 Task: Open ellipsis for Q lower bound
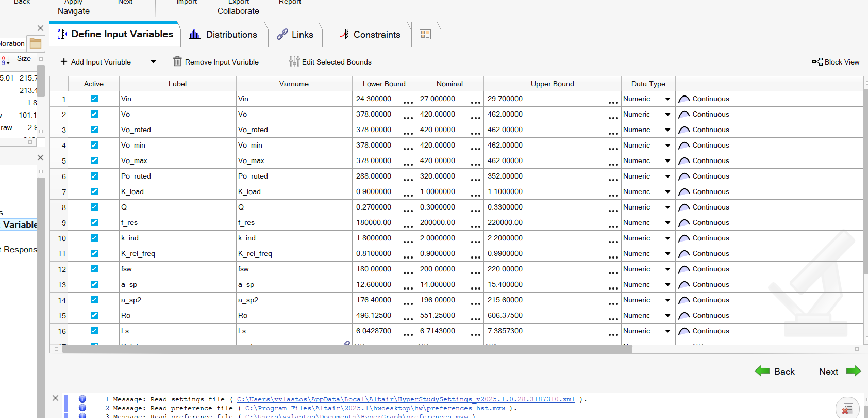[x=408, y=211]
